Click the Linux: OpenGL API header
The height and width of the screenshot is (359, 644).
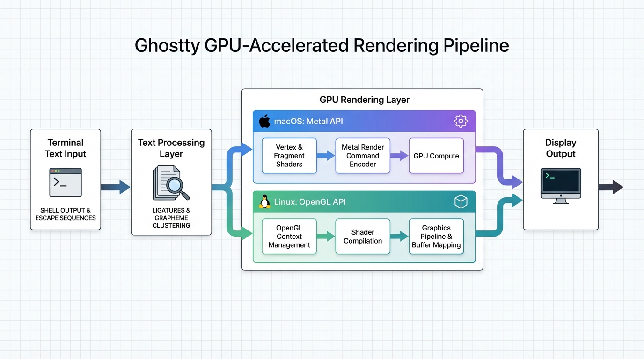310,202
